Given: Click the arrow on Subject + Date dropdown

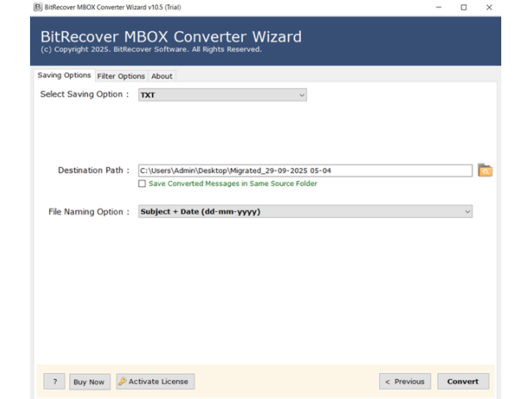Looking at the screenshot, I should click(467, 212).
